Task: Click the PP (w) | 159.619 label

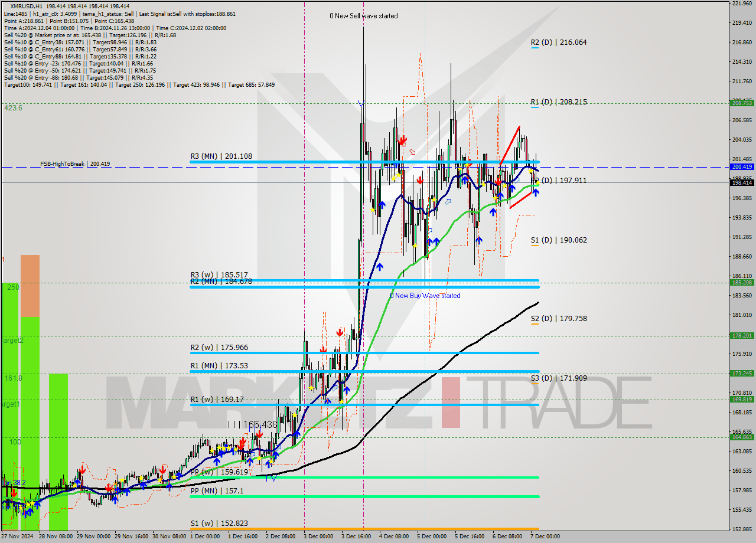Action: click(x=219, y=472)
